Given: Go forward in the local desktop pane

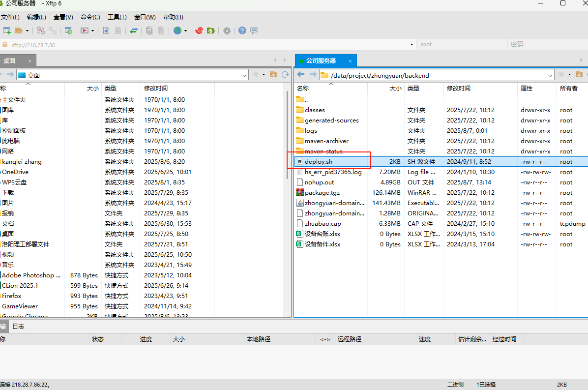Looking at the screenshot, I should (10, 75).
